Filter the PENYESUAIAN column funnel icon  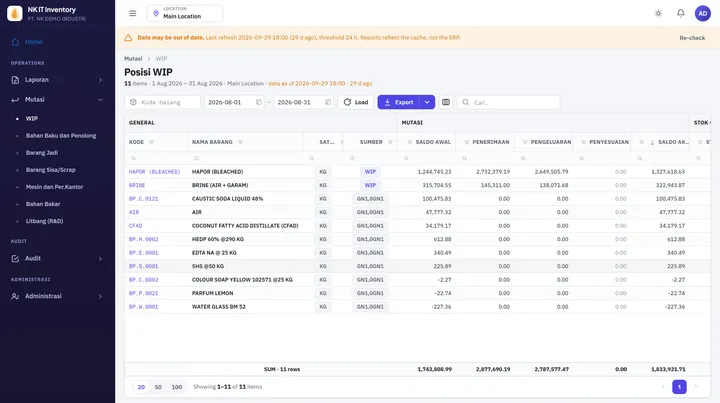[583, 142]
